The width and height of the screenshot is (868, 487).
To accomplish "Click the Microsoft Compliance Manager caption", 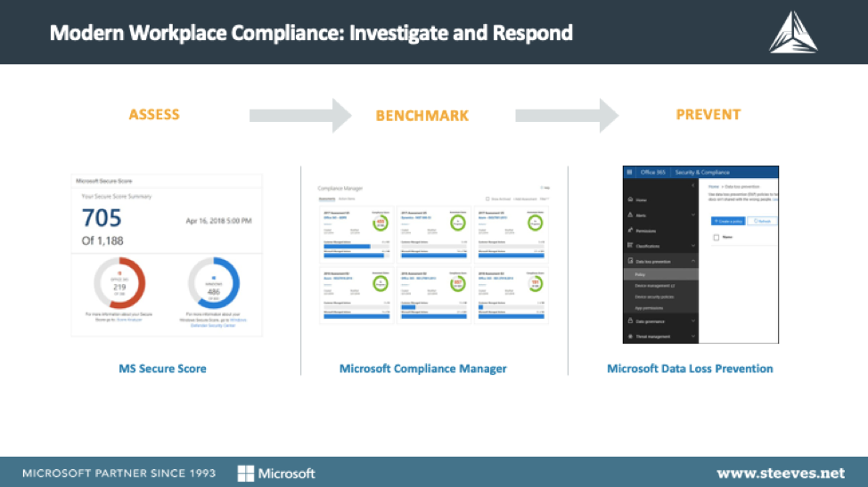I will (423, 369).
